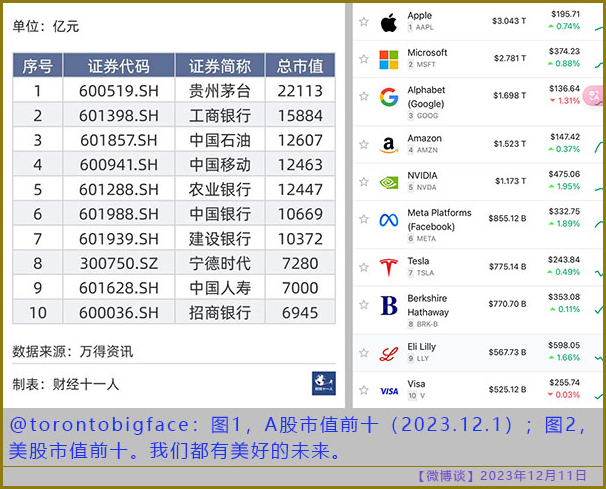Click the Google logo icon
The height and width of the screenshot is (489, 606).
(x=389, y=97)
